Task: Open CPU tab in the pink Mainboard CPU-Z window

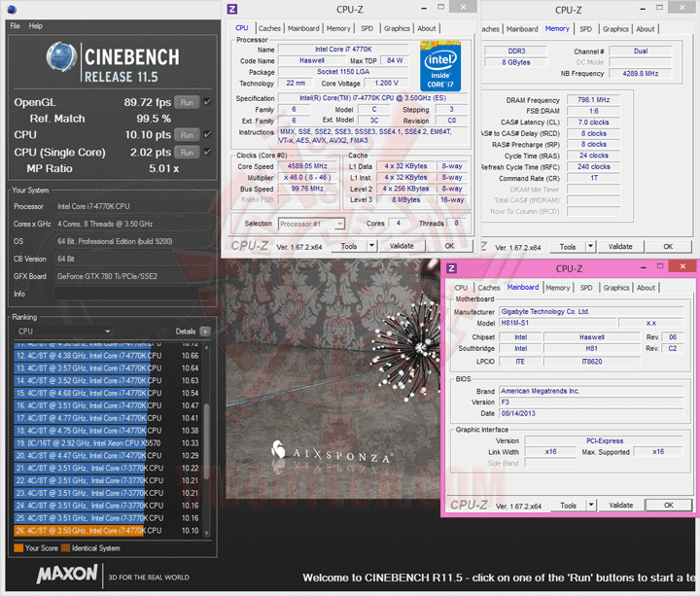Action: pos(461,288)
